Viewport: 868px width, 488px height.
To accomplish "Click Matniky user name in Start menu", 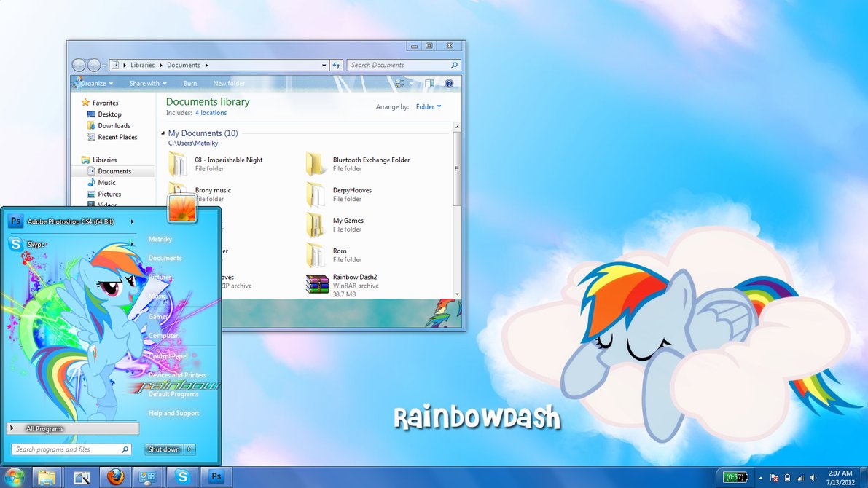I will (160, 239).
